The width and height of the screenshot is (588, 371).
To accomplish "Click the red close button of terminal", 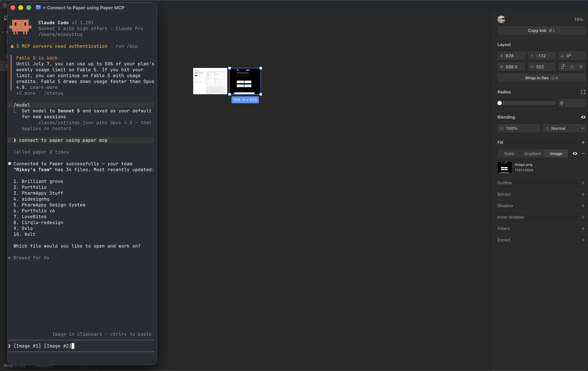I will pyautogui.click(x=13, y=8).
